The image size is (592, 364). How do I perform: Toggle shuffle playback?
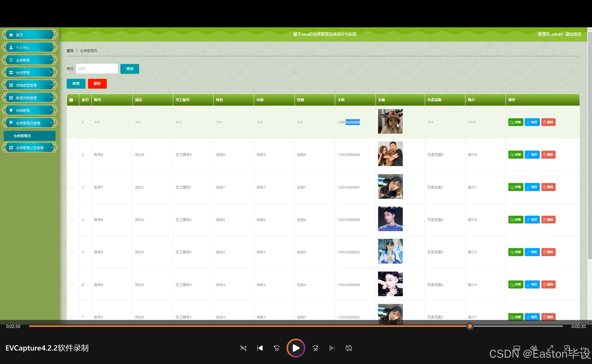[x=243, y=348]
